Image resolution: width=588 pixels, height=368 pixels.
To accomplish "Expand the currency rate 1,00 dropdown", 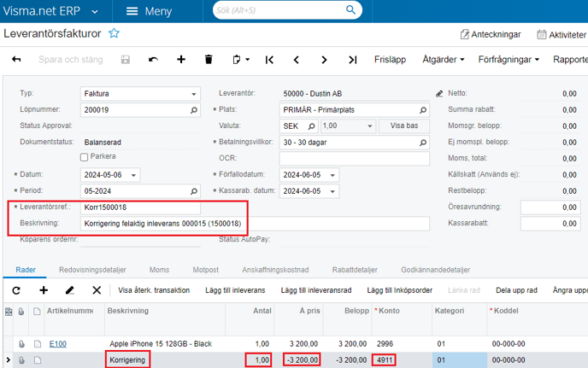I will [x=370, y=126].
